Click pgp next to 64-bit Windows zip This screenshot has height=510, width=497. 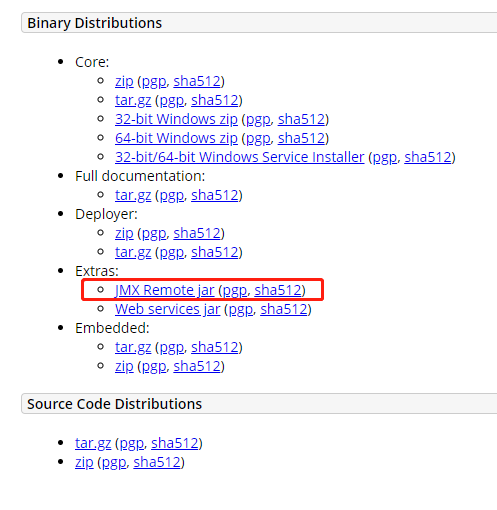coord(258,138)
